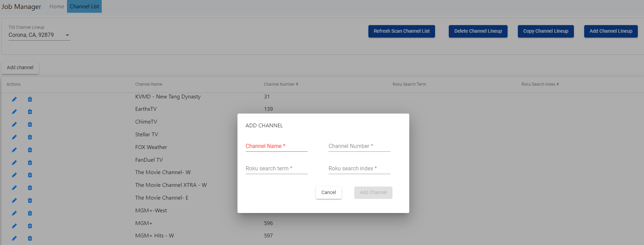644x245 pixels.
Task: Click the pencil icon for EarthxTV
Action: point(14,111)
